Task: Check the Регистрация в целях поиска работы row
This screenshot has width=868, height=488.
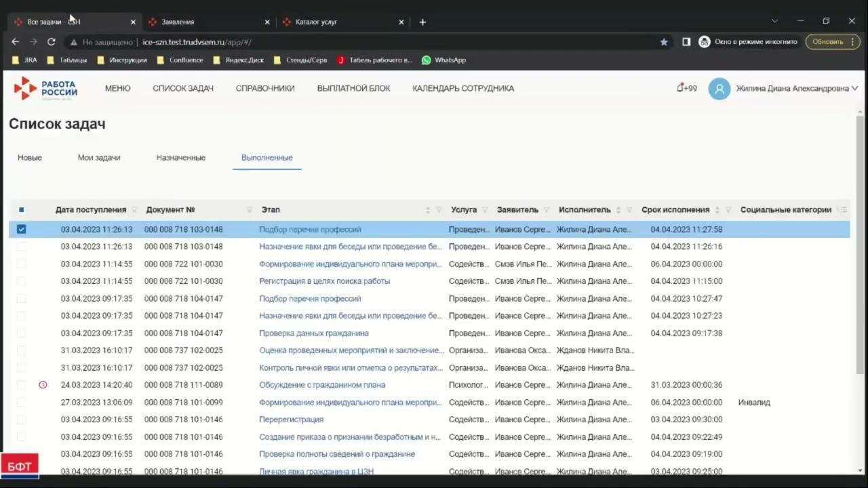Action: click(21, 281)
